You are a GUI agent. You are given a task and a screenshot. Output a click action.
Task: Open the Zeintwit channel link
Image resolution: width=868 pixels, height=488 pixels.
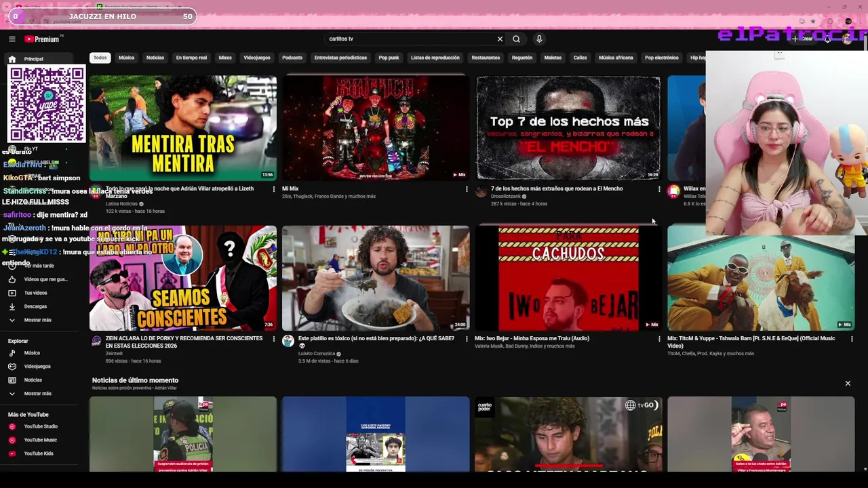[x=114, y=353]
